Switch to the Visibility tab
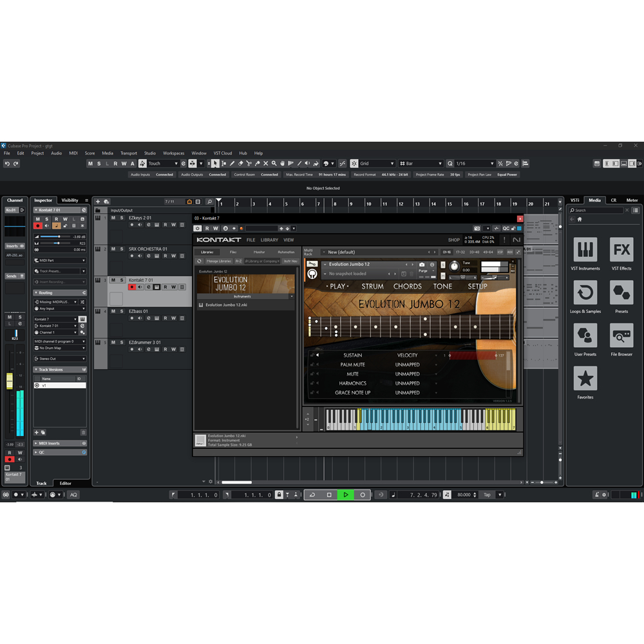Image resolution: width=644 pixels, height=644 pixels. (70, 200)
